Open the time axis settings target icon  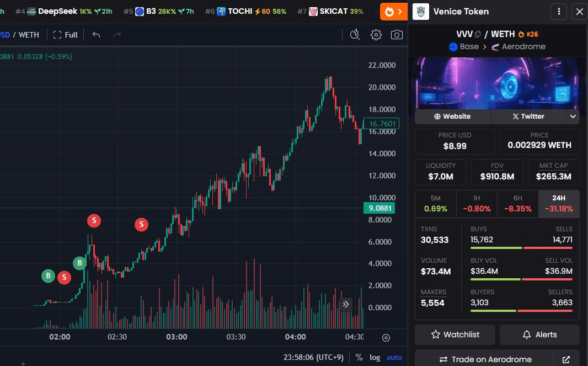[x=386, y=338]
